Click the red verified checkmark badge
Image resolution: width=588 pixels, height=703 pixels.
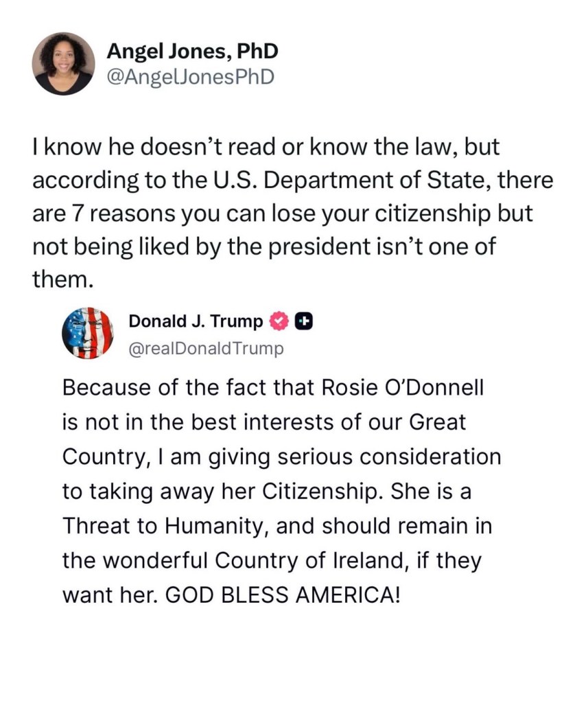278,321
